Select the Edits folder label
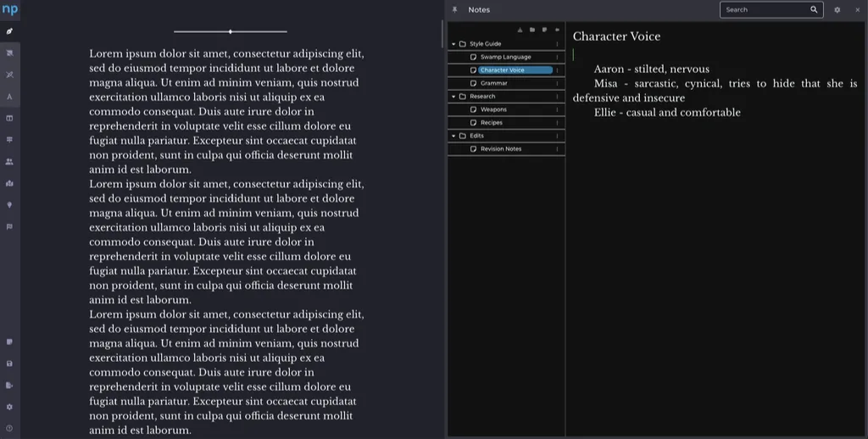Image resolution: width=868 pixels, height=439 pixels. 476,136
